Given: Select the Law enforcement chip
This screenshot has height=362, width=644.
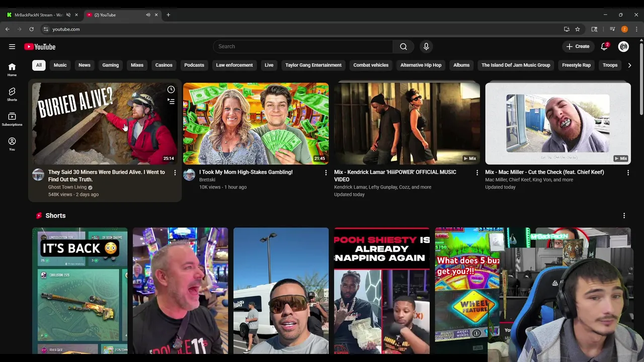Looking at the screenshot, I should coord(234,65).
